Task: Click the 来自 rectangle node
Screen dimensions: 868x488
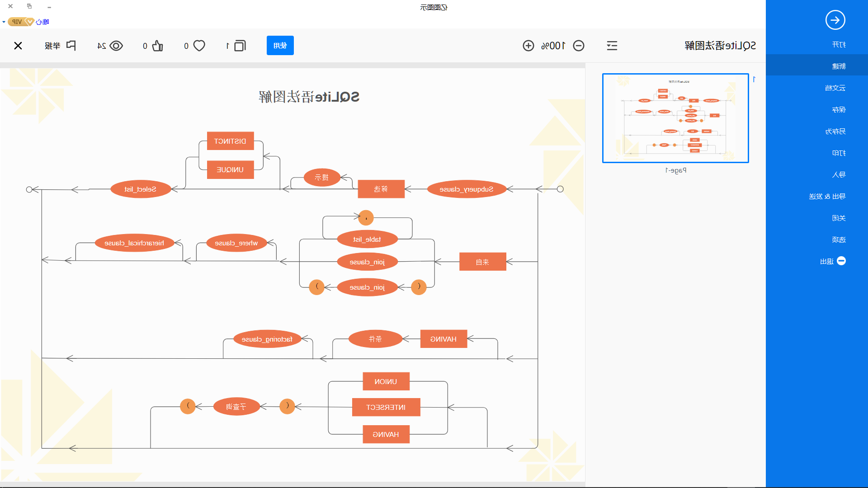Action: tap(482, 262)
